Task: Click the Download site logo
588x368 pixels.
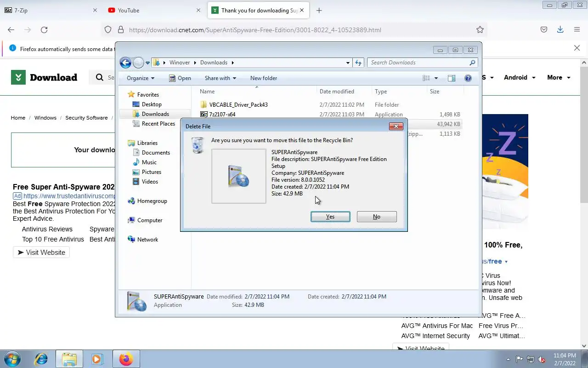Action: (x=44, y=77)
